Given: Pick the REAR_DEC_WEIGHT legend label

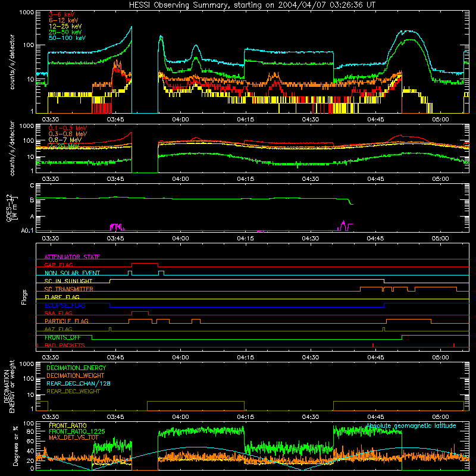Looking at the screenshot, I should 73,392.
